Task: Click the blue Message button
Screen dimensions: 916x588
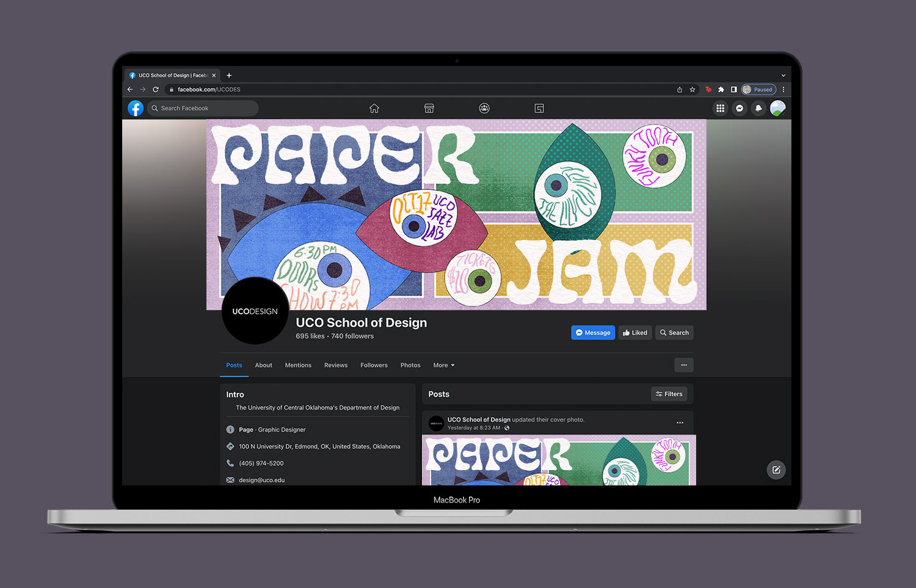Action: (593, 333)
